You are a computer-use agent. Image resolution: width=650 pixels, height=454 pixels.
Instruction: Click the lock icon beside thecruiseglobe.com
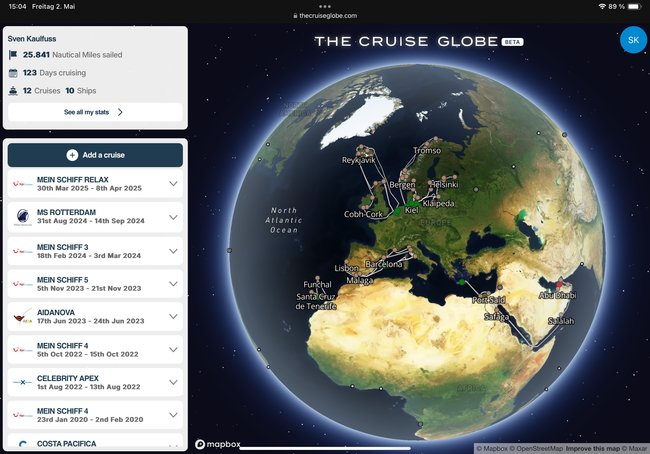coord(295,16)
